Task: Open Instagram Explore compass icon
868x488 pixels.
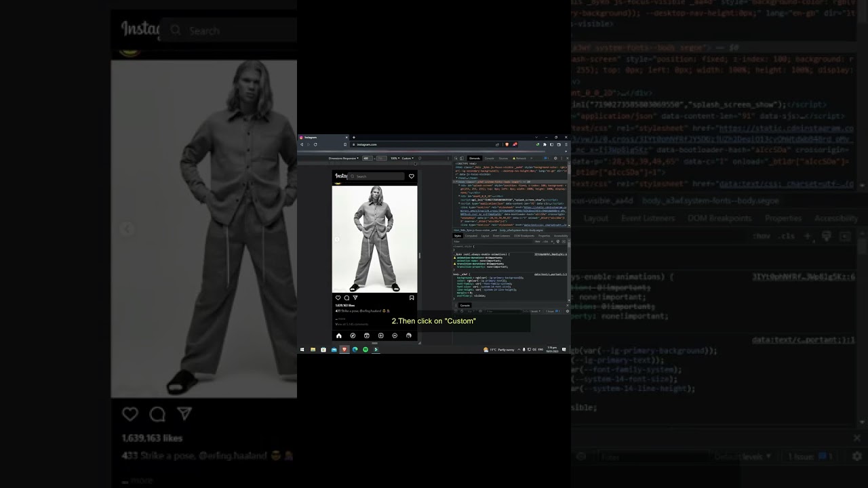Action: (353, 335)
